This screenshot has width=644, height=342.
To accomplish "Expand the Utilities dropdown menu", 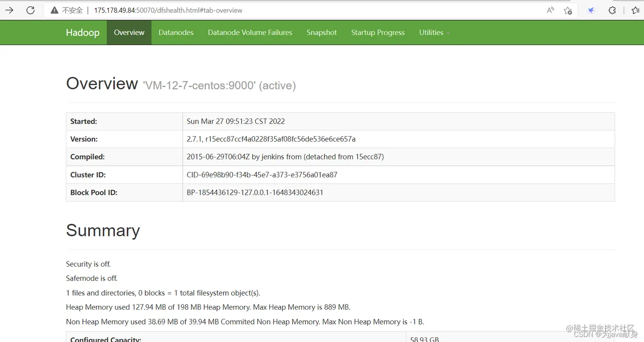I will pyautogui.click(x=434, y=32).
